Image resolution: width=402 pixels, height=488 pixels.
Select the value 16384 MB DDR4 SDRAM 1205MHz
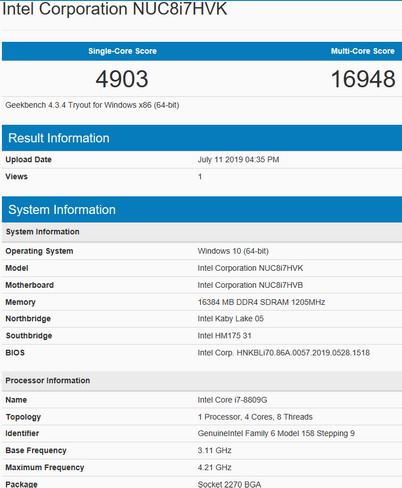pyautogui.click(x=261, y=302)
